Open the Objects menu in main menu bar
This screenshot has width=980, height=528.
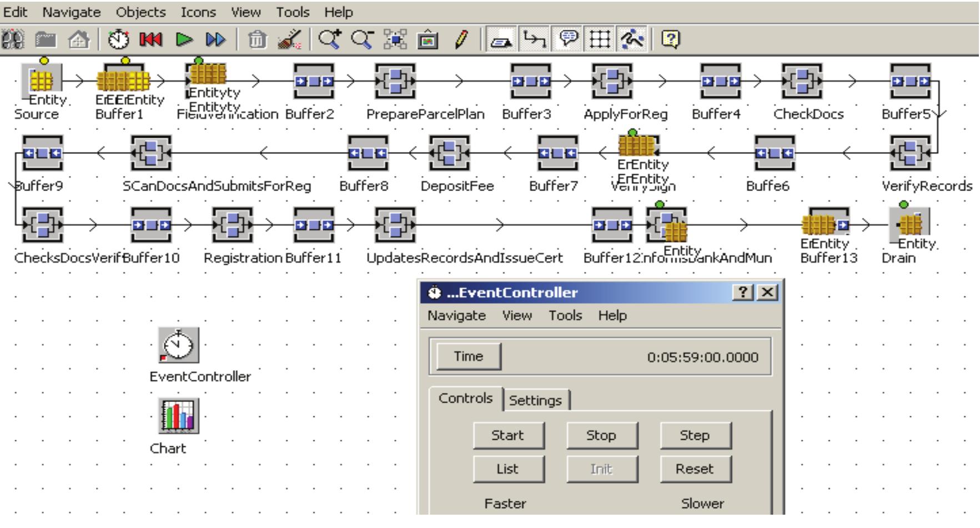[x=141, y=12]
